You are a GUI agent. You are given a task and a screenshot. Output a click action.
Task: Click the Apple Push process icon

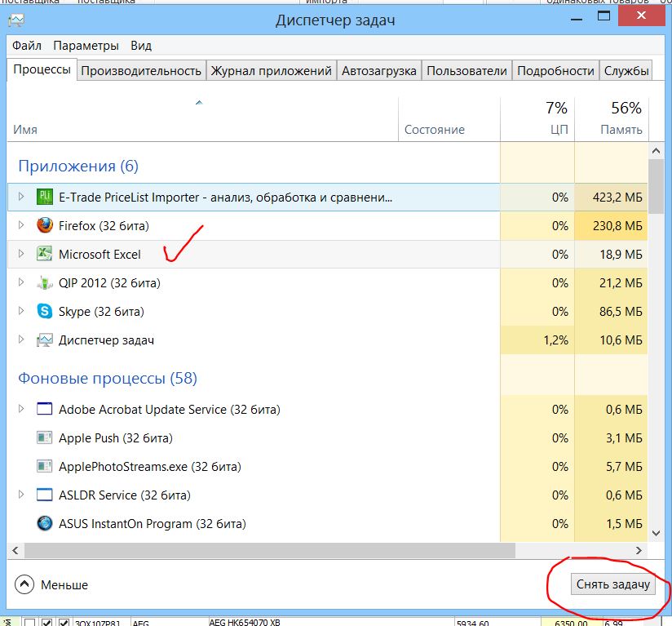click(45, 437)
